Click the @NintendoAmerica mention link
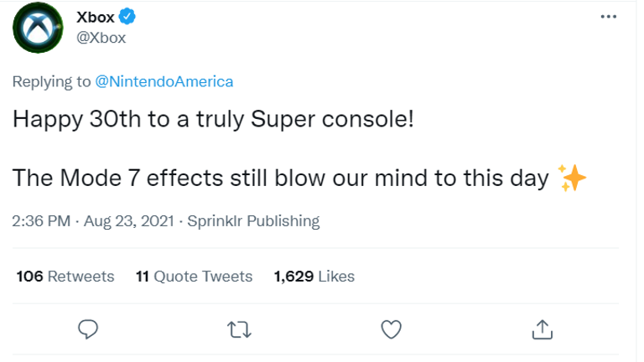Viewport: 644px width, 362px height. pyautogui.click(x=164, y=81)
